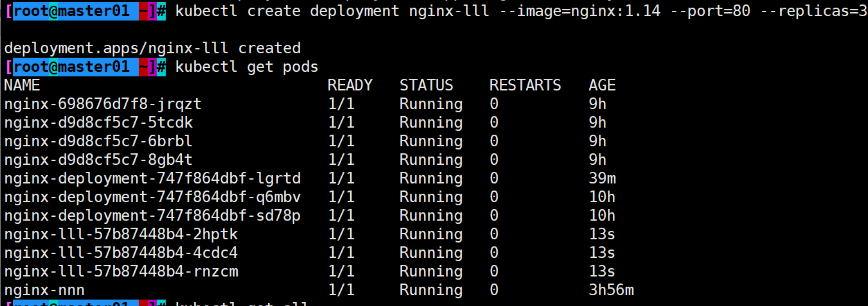This screenshot has width=868, height=306.
Task: Click the STATUS column header
Action: click(427, 85)
